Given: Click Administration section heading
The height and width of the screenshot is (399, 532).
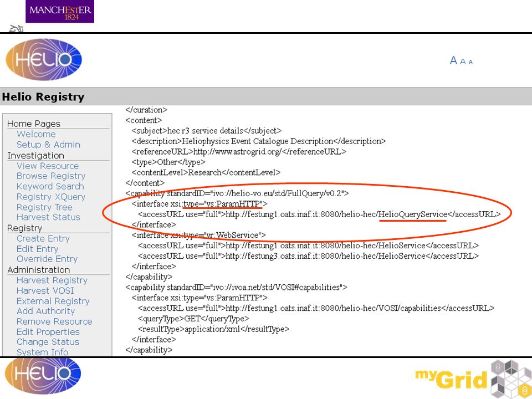Looking at the screenshot, I should click(x=38, y=270).
